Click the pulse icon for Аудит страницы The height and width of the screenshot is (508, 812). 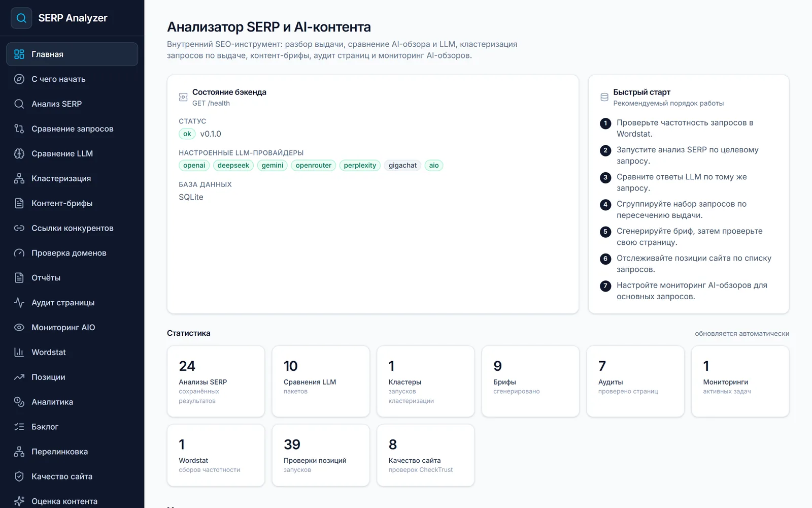[x=19, y=303]
